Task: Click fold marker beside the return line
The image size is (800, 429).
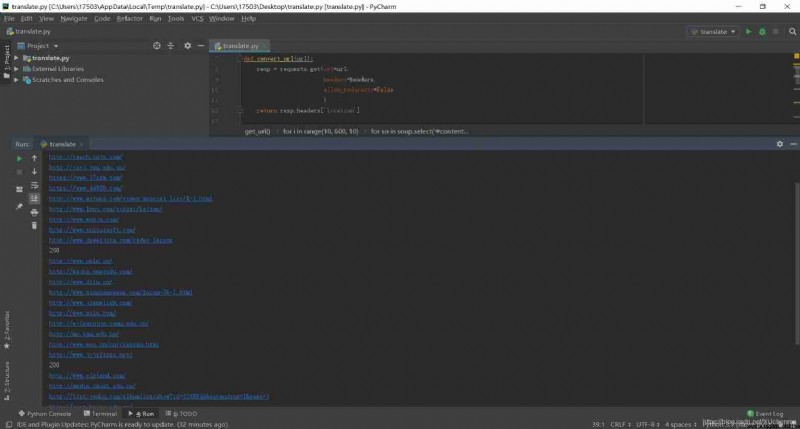Action: (x=240, y=110)
